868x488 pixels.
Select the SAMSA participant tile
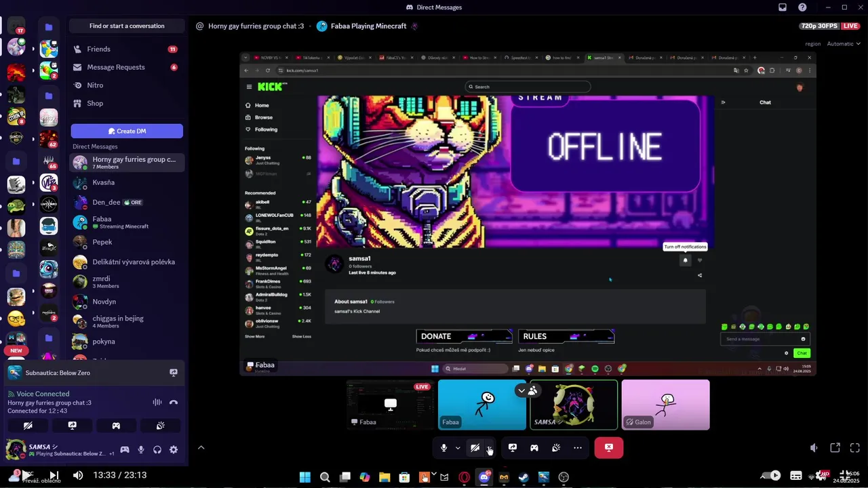pyautogui.click(x=574, y=405)
